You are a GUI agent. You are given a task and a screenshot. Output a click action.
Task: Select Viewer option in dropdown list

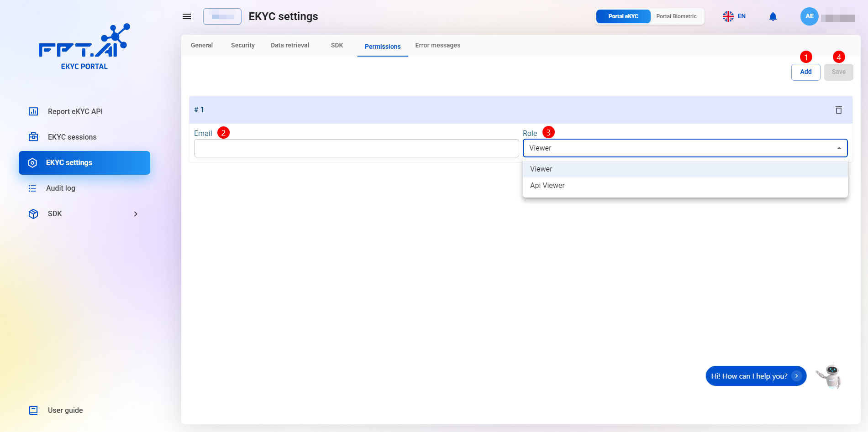(x=541, y=169)
